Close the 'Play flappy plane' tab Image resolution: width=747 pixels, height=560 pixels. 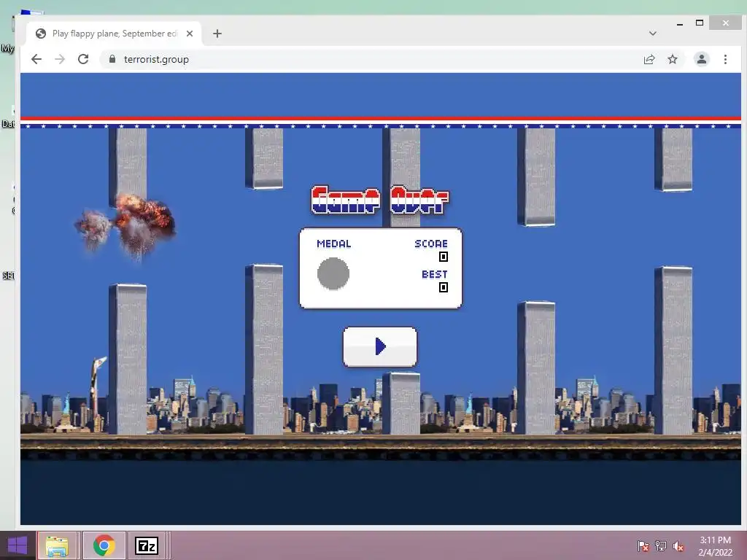(190, 34)
